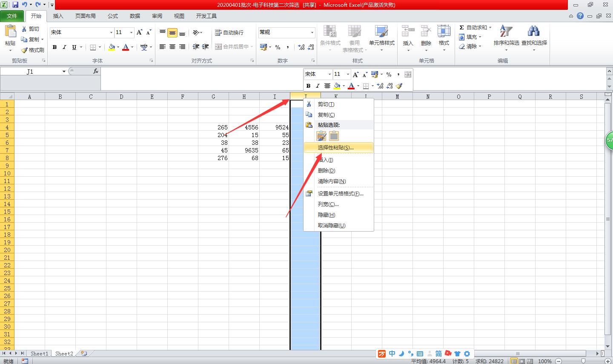Image resolution: width=613 pixels, height=364 pixels.
Task: Click the Undo icon in quick access toolbar
Action: tap(25, 5)
